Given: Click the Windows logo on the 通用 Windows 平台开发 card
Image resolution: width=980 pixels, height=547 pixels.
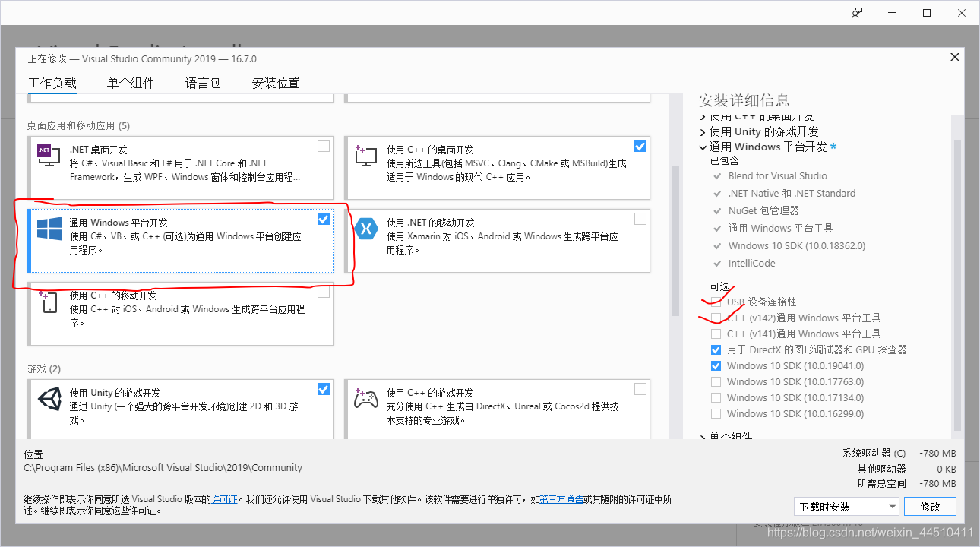Looking at the screenshot, I should (x=49, y=229).
